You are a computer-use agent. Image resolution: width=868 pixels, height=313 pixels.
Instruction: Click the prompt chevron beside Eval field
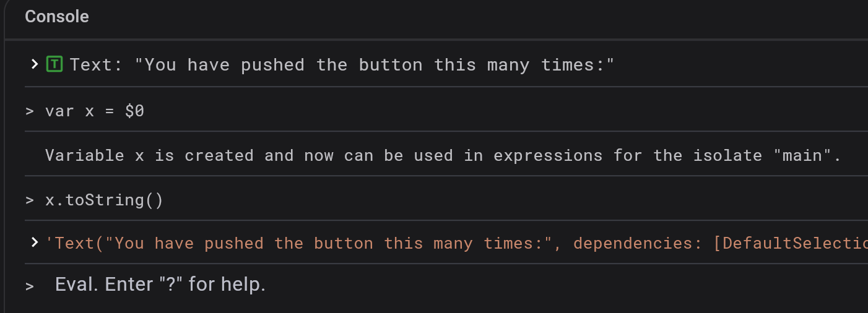[29, 286]
